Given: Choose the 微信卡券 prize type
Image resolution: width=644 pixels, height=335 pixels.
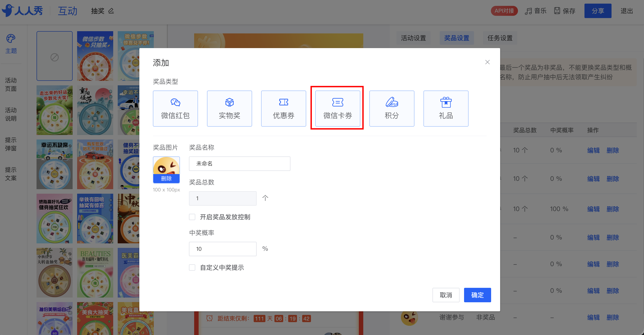Looking at the screenshot, I should [338, 108].
